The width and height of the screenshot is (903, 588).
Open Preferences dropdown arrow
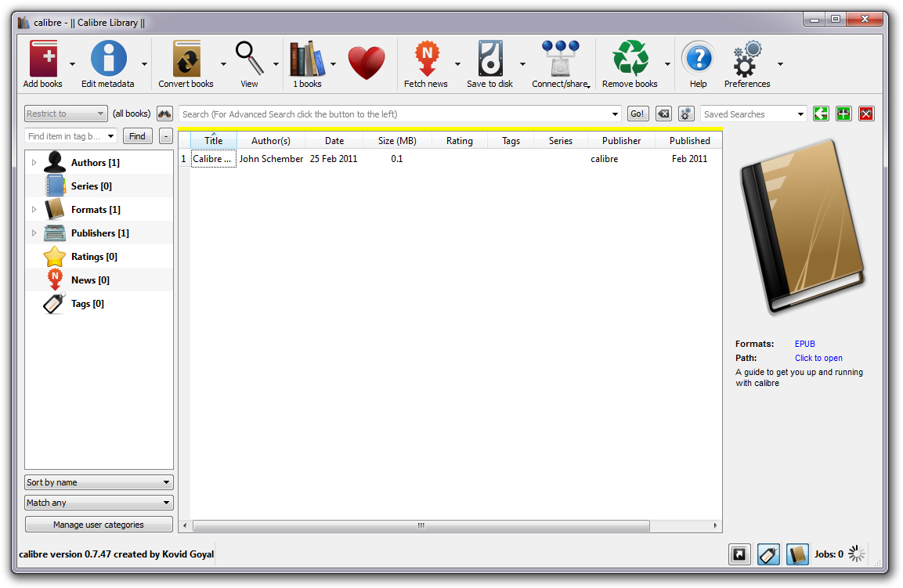(780, 64)
